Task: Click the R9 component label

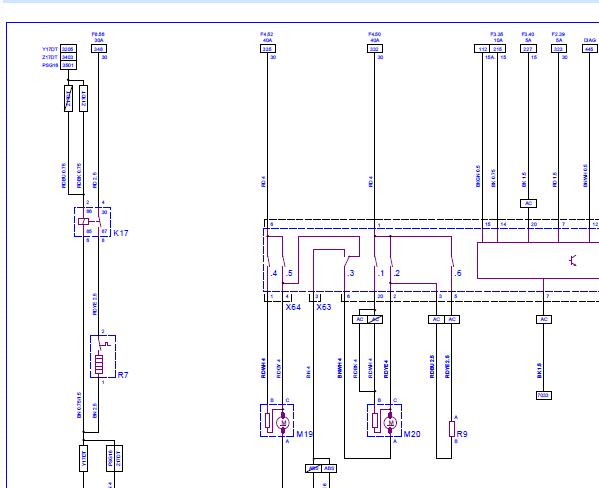Action: pyautogui.click(x=462, y=434)
